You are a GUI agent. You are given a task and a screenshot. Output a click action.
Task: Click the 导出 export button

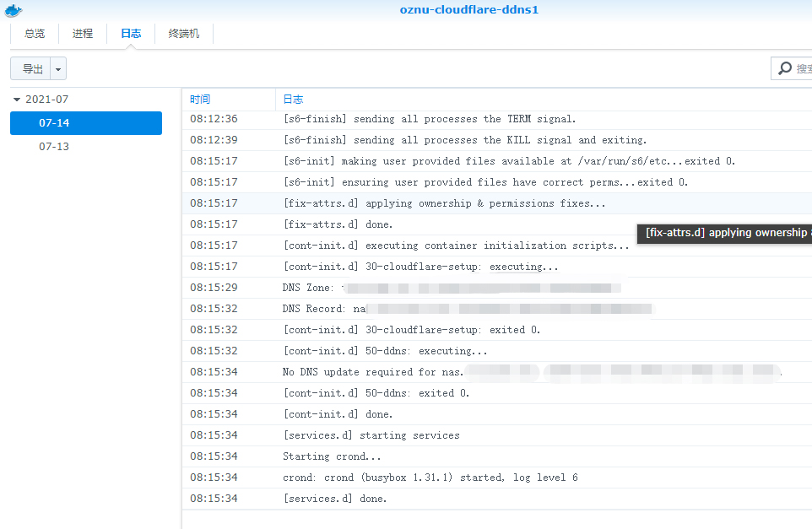pyautogui.click(x=30, y=68)
